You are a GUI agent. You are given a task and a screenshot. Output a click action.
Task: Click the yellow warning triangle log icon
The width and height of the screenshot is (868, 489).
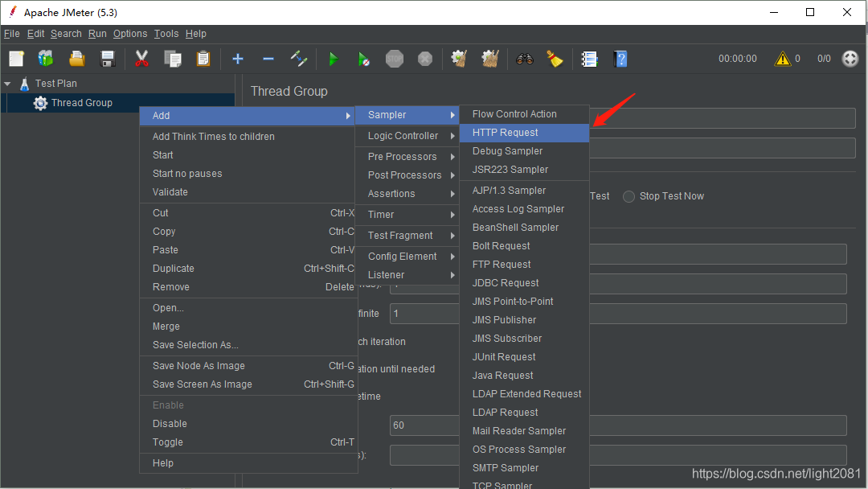click(x=782, y=58)
